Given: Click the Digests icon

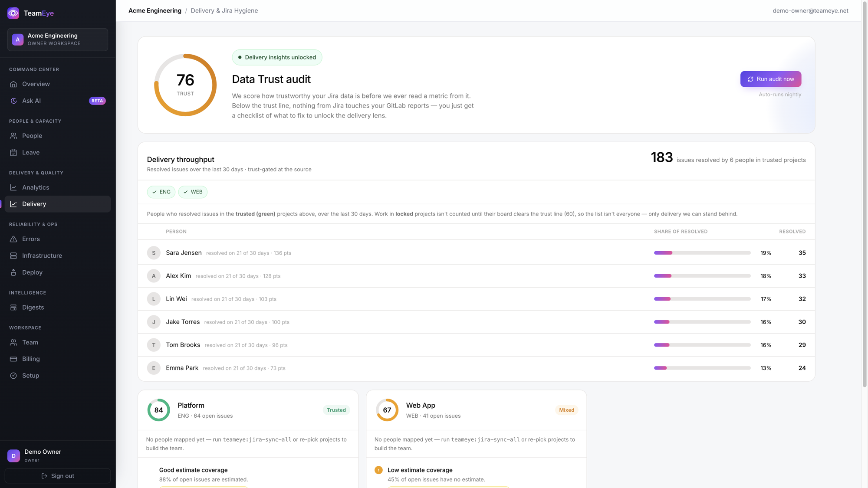Looking at the screenshot, I should pyautogui.click(x=13, y=308).
